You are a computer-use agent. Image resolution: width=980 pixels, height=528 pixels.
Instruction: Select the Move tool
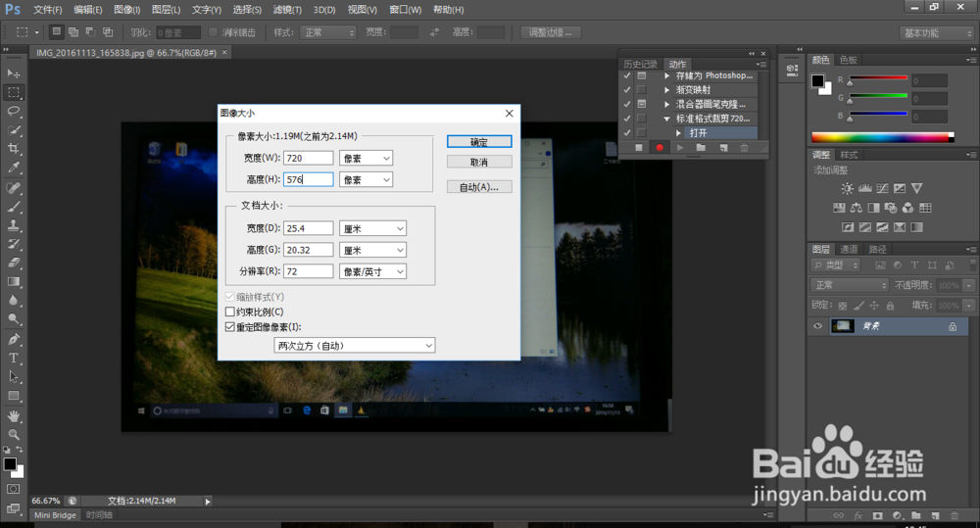tap(13, 73)
